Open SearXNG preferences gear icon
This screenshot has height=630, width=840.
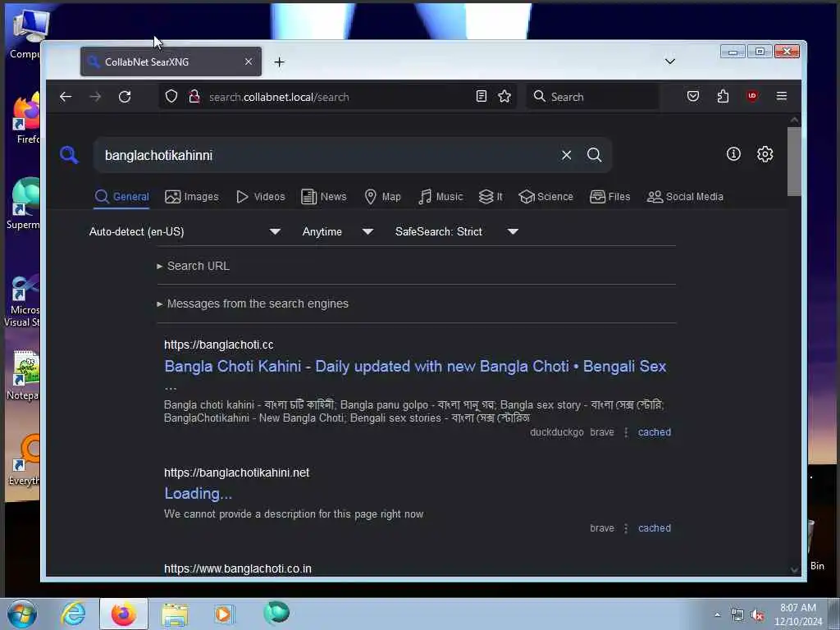(765, 154)
